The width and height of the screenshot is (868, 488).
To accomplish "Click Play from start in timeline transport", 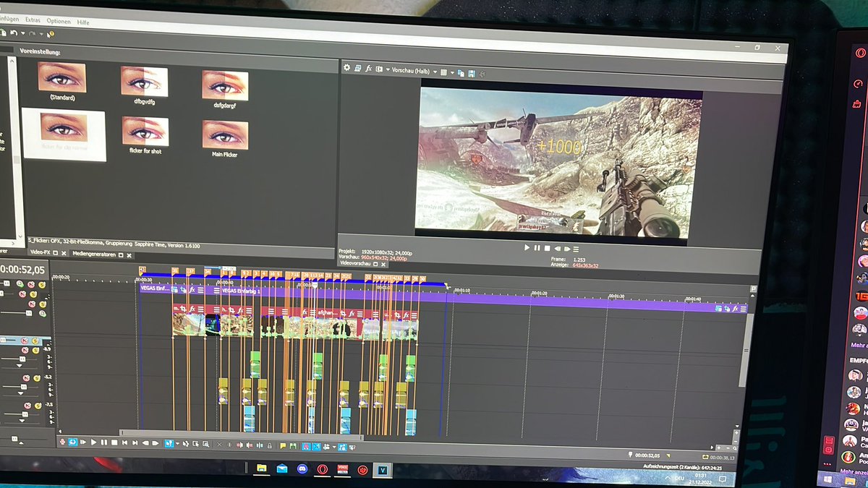I will pos(83,442).
